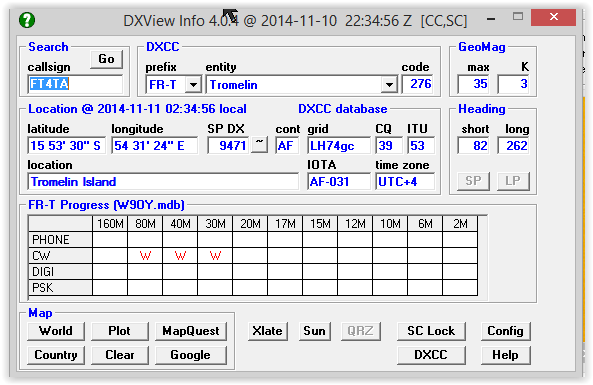Click the Xlate button

pyautogui.click(x=267, y=331)
